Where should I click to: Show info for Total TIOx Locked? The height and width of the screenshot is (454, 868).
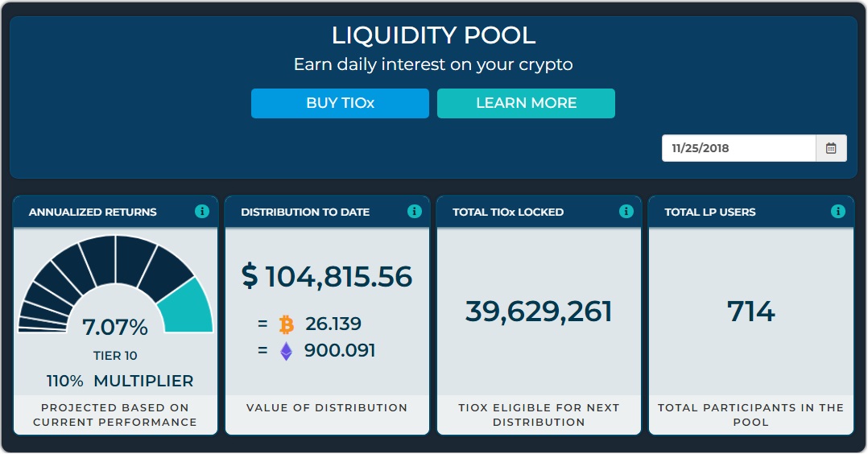point(626,212)
